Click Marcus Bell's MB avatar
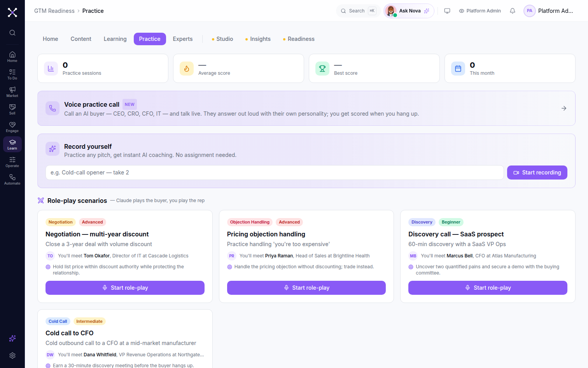This screenshot has height=368, width=588. click(x=413, y=256)
